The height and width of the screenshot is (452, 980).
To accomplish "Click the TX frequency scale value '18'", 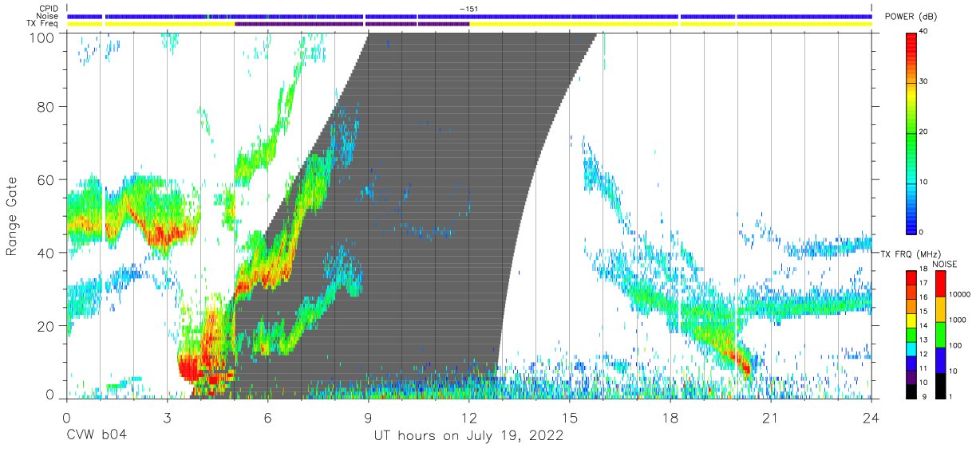I will point(925,271).
